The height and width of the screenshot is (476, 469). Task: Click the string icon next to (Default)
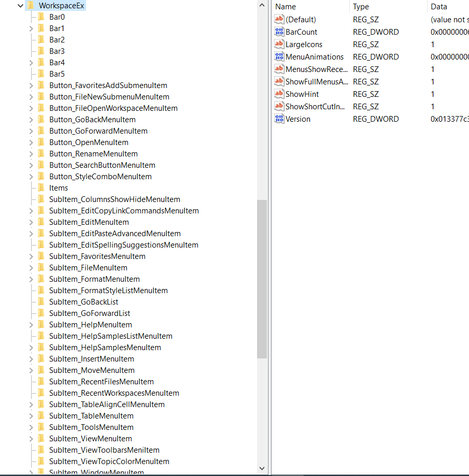pos(278,19)
